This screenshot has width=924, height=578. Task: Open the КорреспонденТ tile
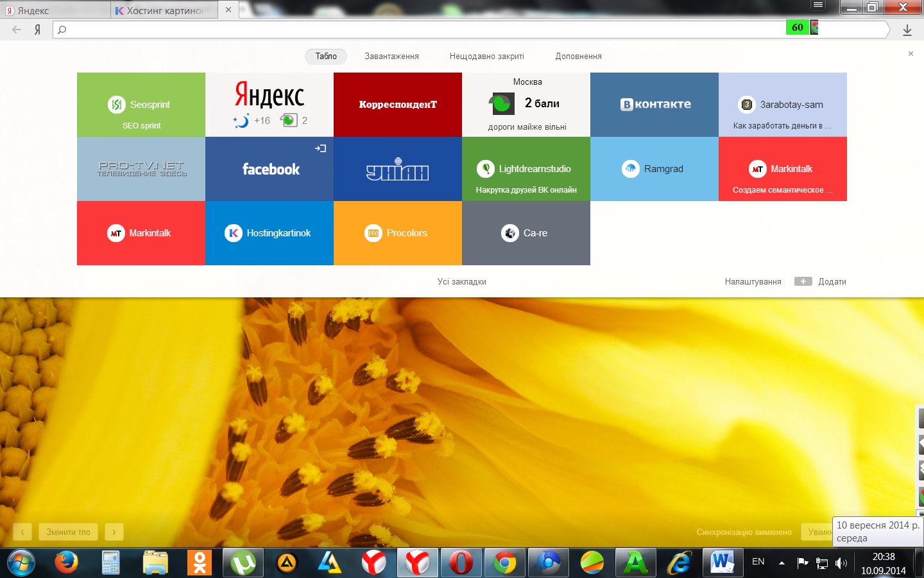tap(398, 105)
